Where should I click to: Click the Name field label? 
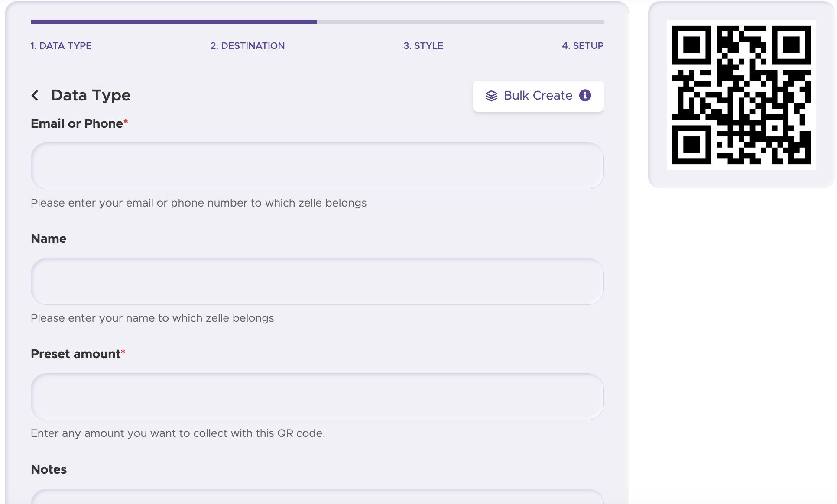click(49, 239)
